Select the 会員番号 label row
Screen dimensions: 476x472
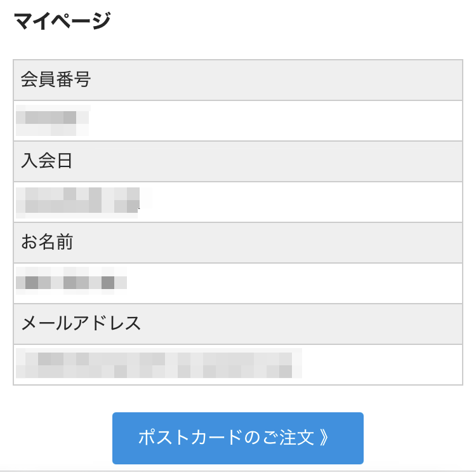coord(237,80)
